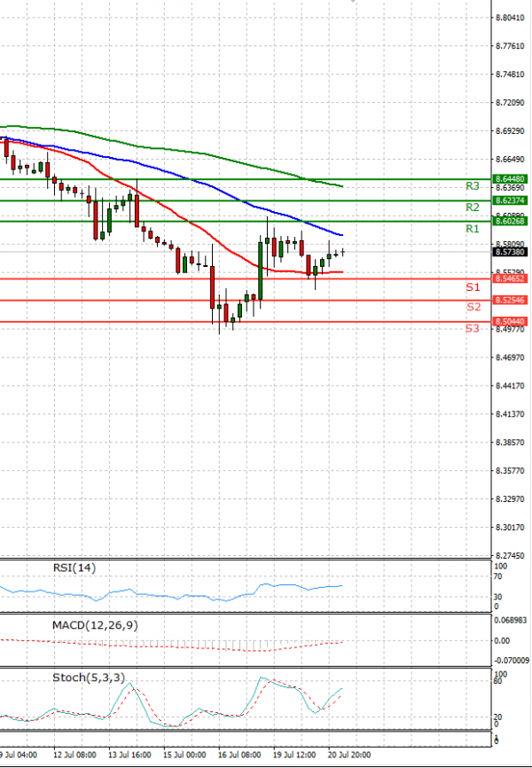This screenshot has width=532, height=768.
Task: Click the MACD scale value -0.070009
Action: point(512,661)
